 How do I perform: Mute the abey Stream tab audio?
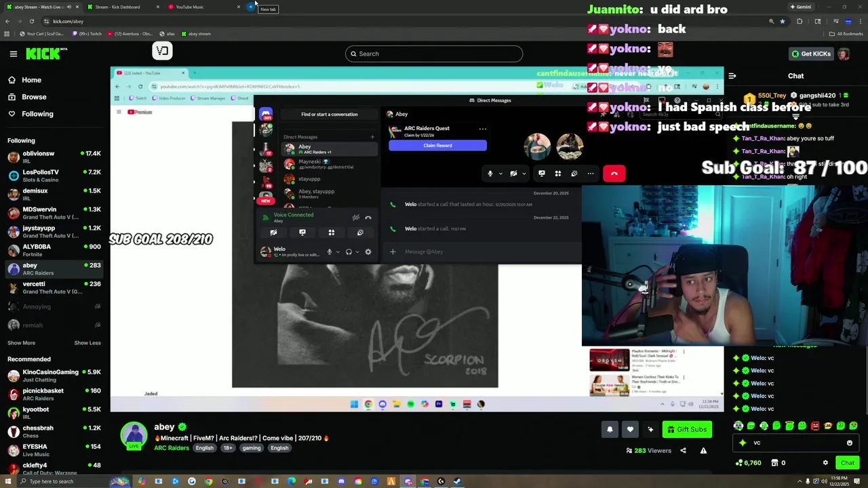(68, 7)
